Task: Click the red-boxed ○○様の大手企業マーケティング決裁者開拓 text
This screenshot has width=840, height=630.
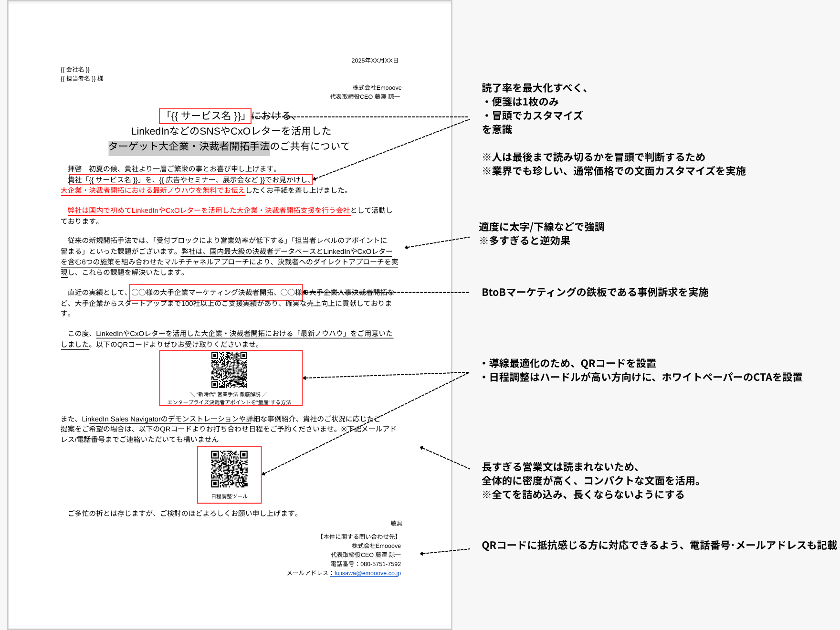Action: tap(216, 293)
